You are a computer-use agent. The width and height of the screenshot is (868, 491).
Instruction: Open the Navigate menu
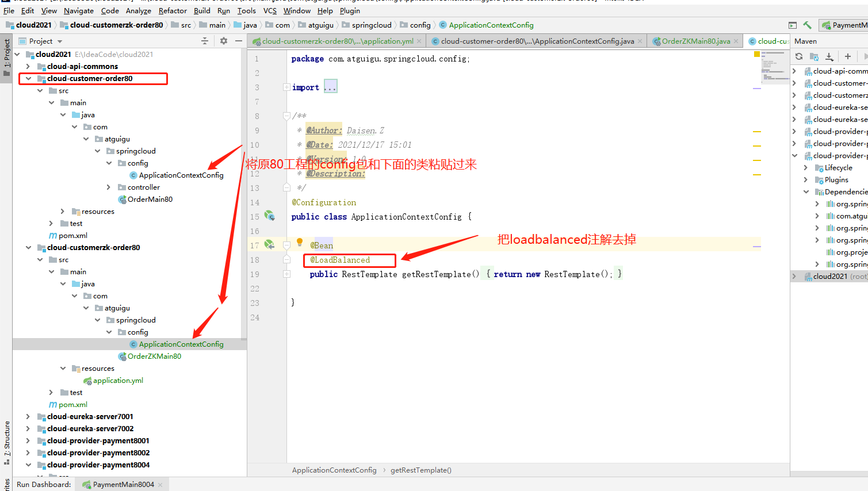tap(79, 10)
